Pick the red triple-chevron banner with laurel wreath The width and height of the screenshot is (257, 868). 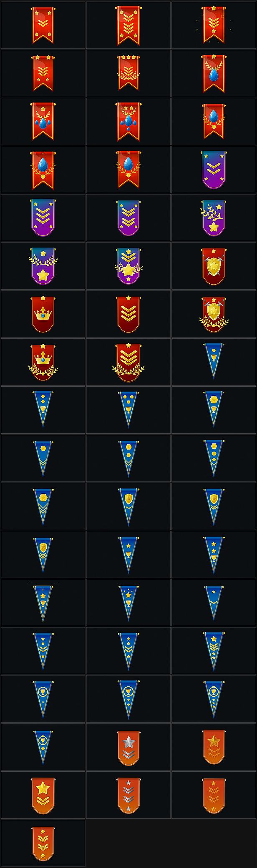click(128, 362)
